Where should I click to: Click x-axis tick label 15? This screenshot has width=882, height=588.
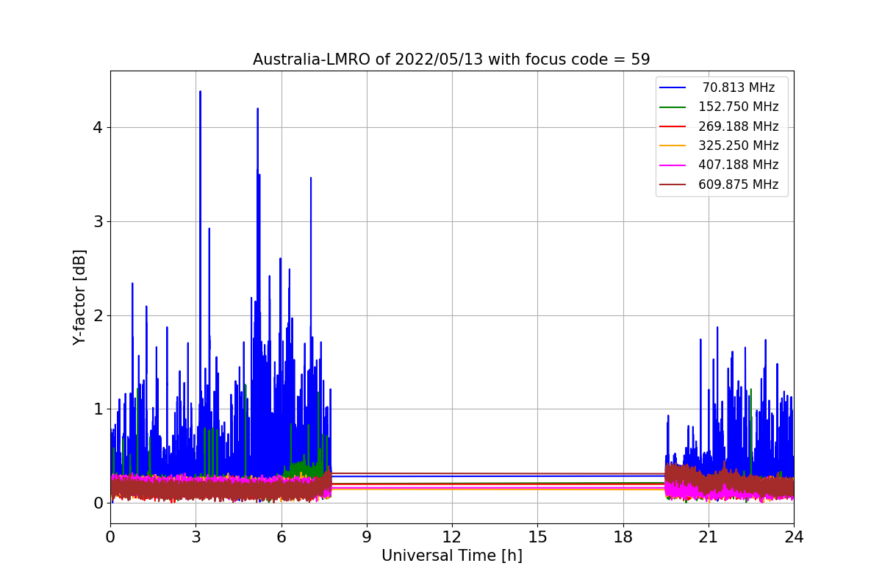point(537,537)
